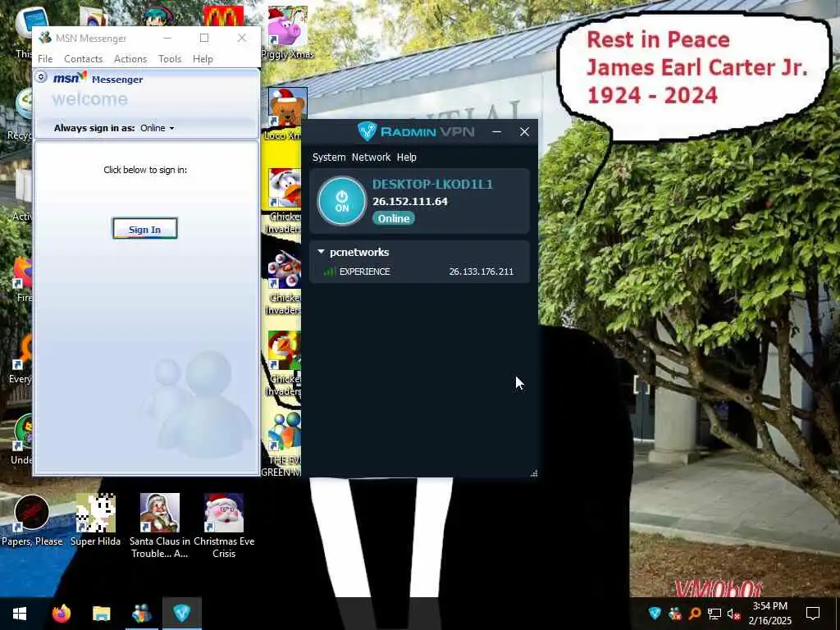Click the msn Messenger butterfly logo
840x630 pixels.
click(x=70, y=78)
